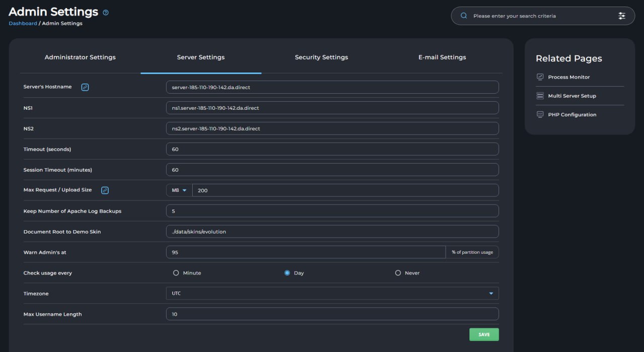Go to Dashboard breadcrumb link
This screenshot has width=644, height=352.
tap(23, 23)
